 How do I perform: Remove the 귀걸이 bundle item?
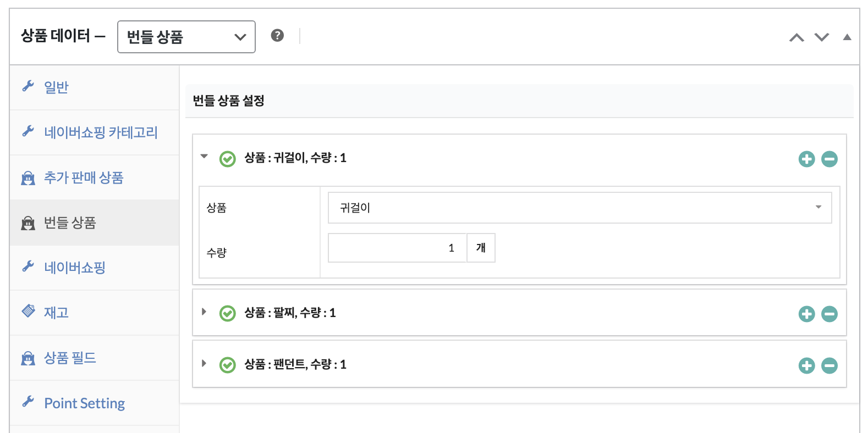pos(829,159)
